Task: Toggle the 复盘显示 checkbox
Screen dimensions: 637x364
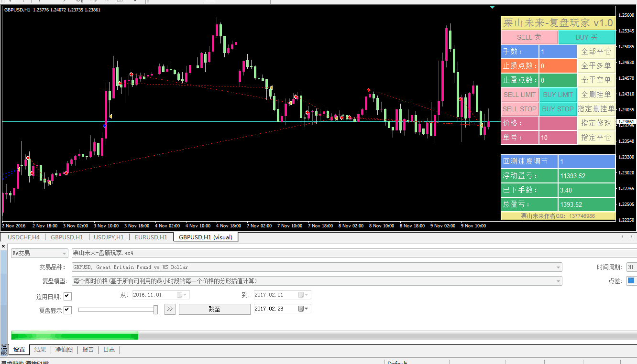Action: (67, 310)
